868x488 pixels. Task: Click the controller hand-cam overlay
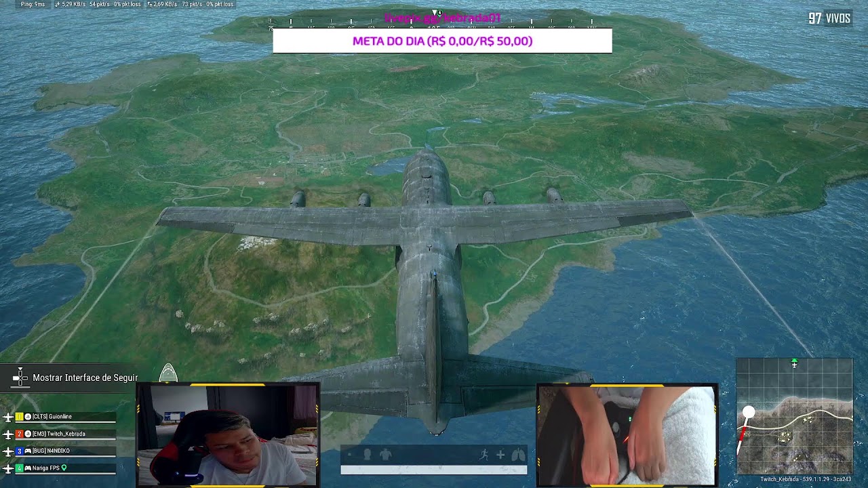pyautogui.click(x=627, y=435)
